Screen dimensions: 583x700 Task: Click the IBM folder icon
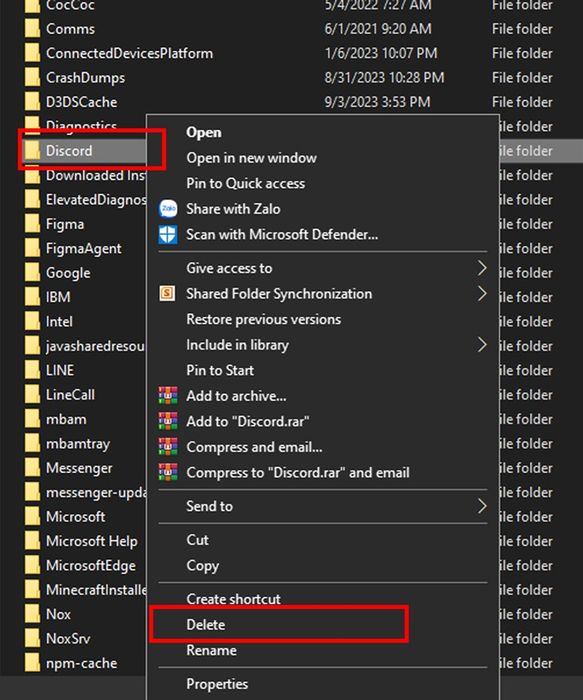(x=32, y=297)
